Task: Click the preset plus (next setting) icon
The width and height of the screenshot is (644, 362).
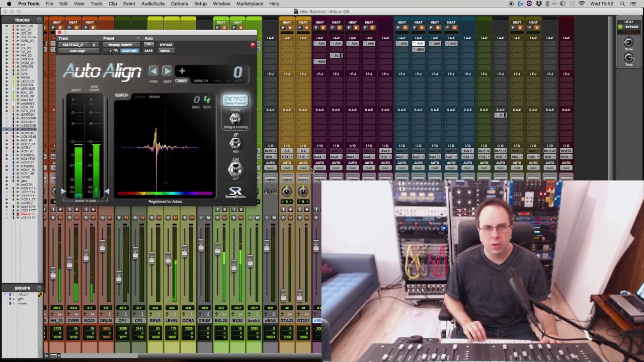Action: [111, 51]
